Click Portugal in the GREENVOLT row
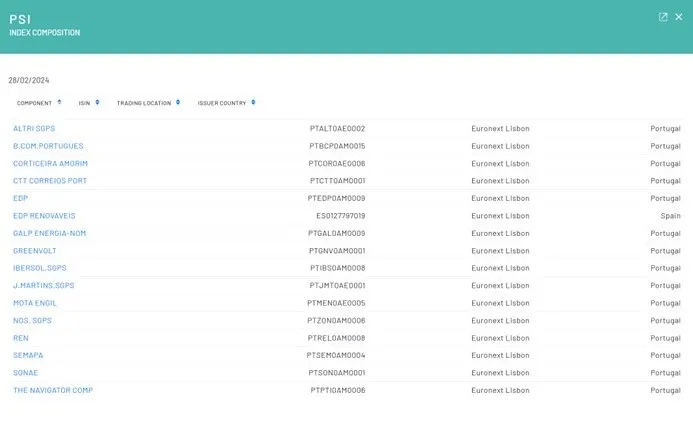693x439 pixels. tap(665, 251)
